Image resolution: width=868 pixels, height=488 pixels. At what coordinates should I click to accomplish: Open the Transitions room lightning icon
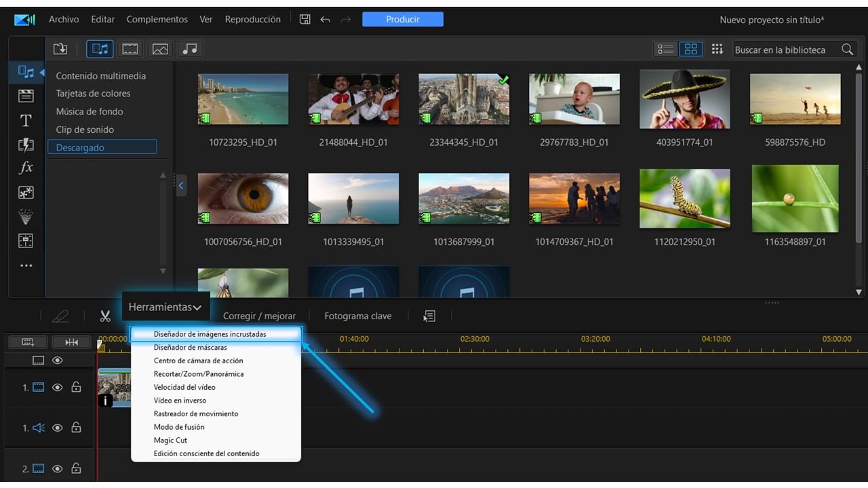[26, 144]
